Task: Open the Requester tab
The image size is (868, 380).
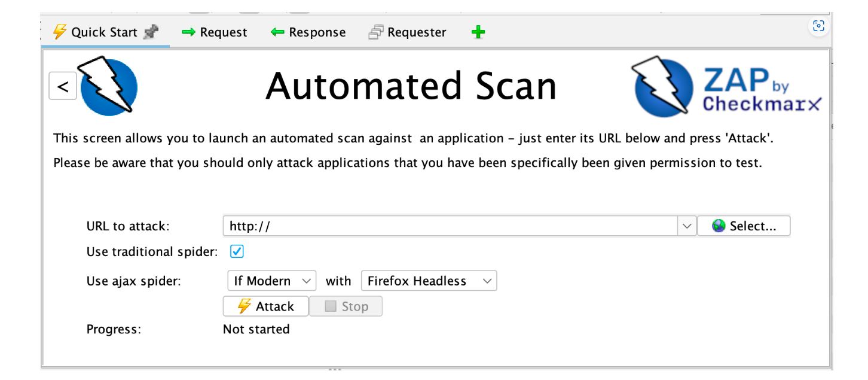Action: click(x=408, y=32)
